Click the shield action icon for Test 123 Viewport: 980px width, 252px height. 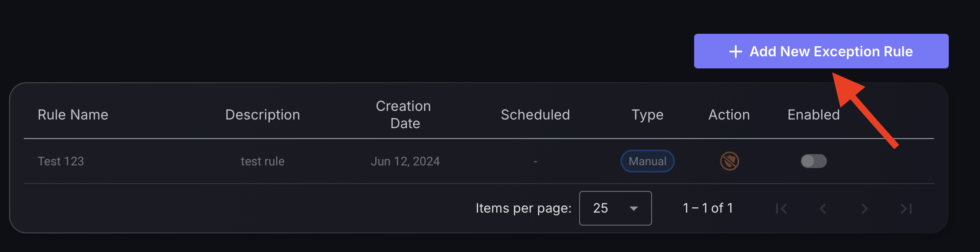point(729,161)
